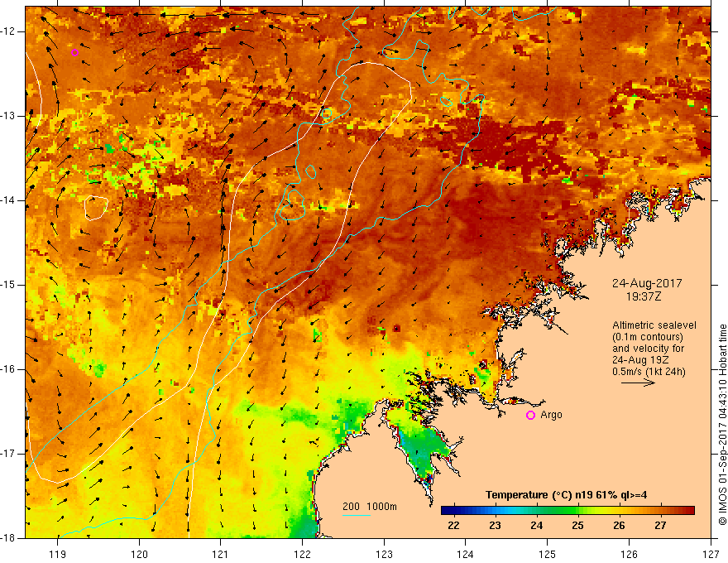Click the Argo legend magenta circle marker
Viewport: 728px width, 563px height.
coord(530,415)
